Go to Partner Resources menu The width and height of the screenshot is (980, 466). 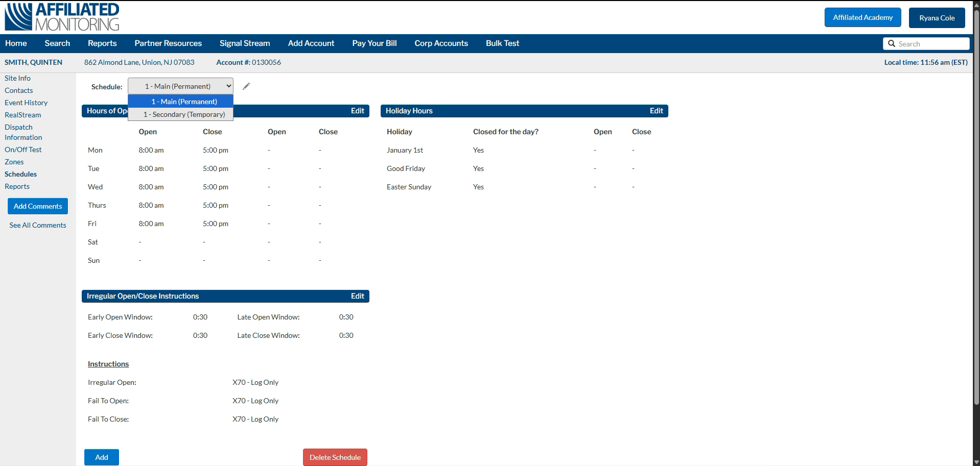pyautogui.click(x=168, y=43)
